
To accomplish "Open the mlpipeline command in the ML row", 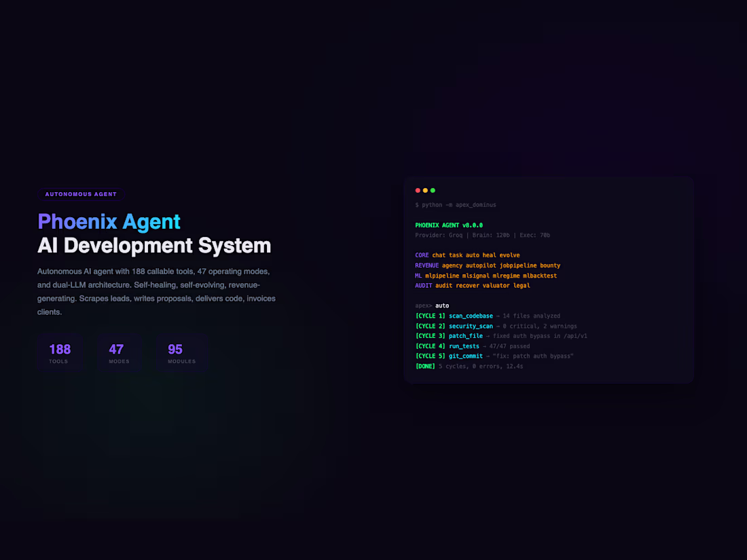I will pos(441,276).
